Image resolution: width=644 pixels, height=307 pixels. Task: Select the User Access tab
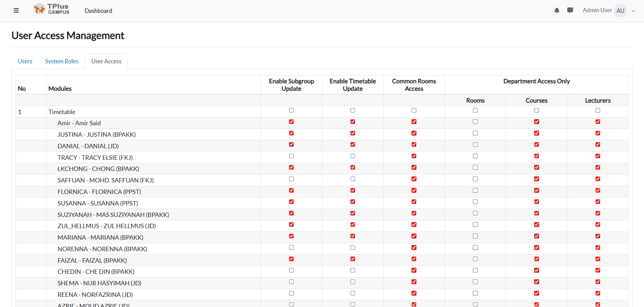tap(106, 61)
